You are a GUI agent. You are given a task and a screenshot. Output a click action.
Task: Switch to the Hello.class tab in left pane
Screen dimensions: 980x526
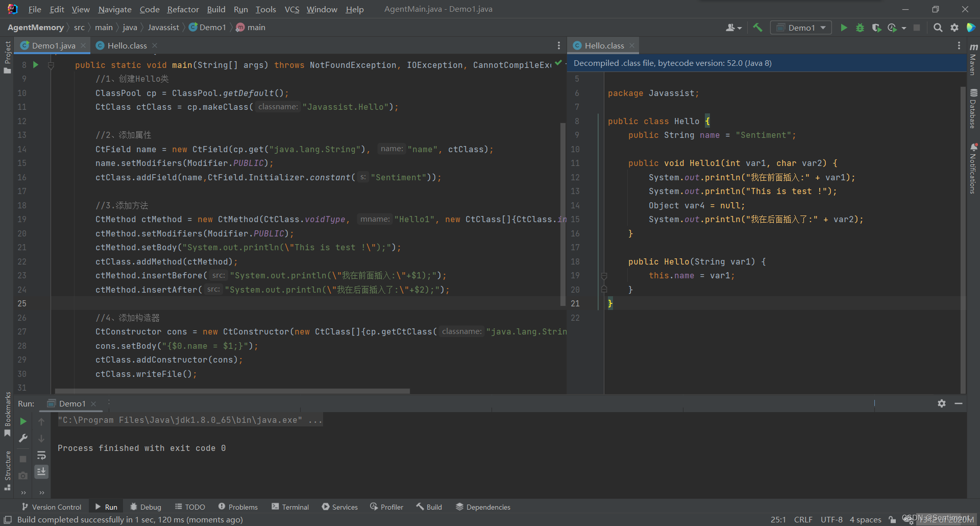[127, 45]
